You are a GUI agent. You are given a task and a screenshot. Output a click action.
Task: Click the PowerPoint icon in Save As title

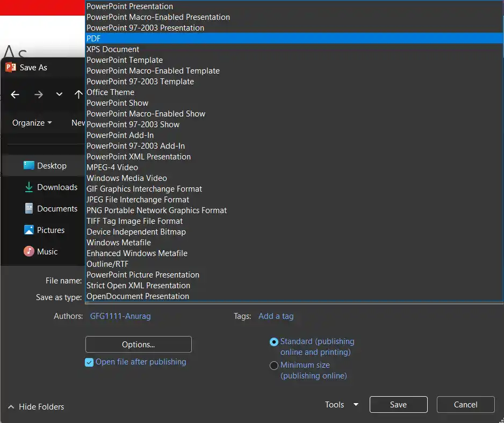point(11,67)
